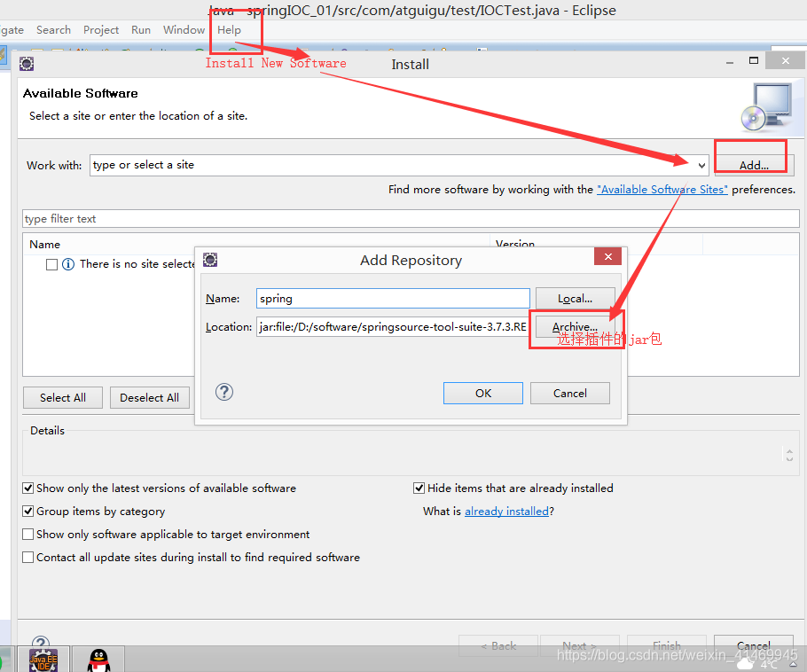807x672 pixels.
Task: Check the 'There is no site selected' row checkbox
Action: pos(51,264)
